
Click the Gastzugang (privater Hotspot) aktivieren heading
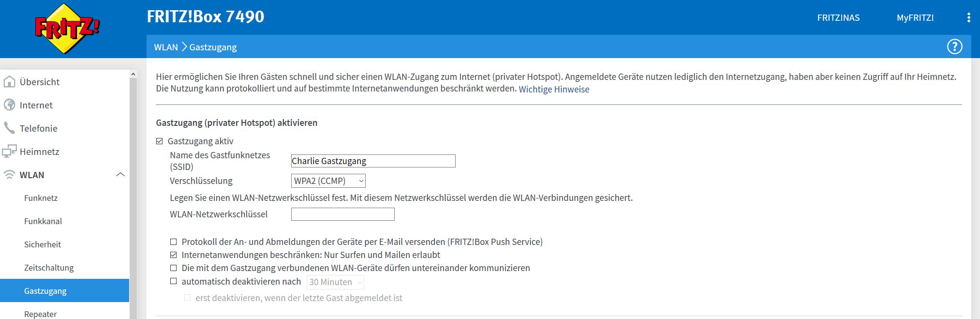point(237,123)
